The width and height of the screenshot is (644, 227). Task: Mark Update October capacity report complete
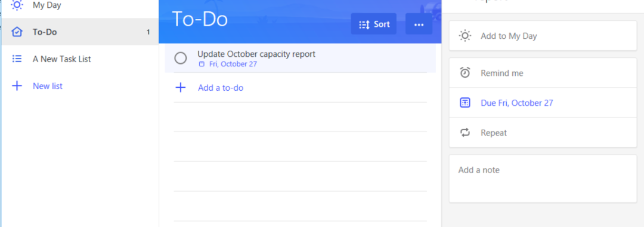click(181, 59)
